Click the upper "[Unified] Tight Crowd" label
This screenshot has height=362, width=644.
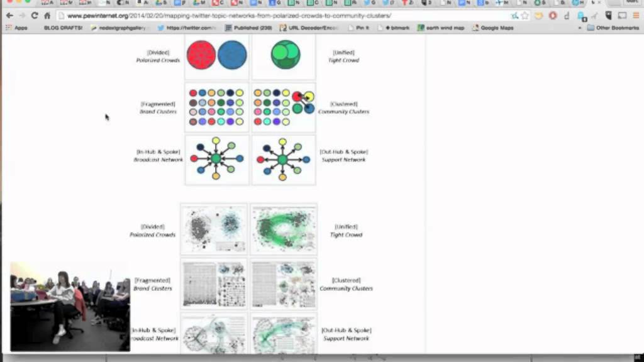pyautogui.click(x=344, y=56)
